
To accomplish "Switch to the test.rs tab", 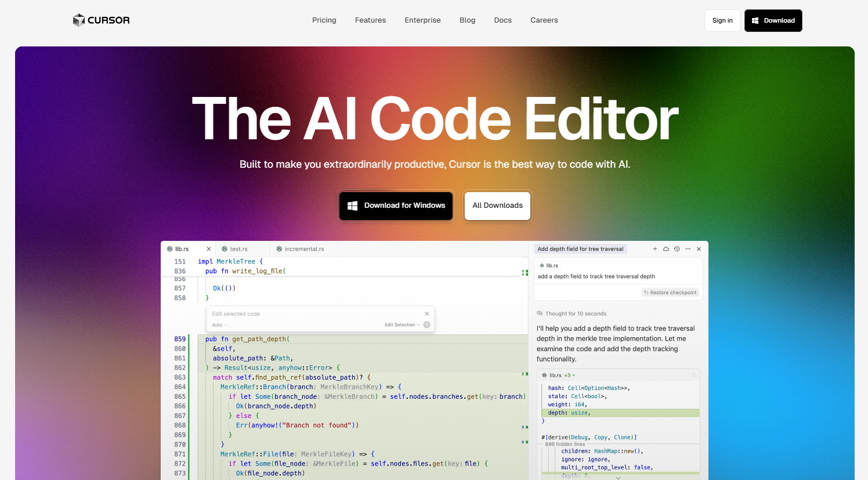I will coord(238,248).
